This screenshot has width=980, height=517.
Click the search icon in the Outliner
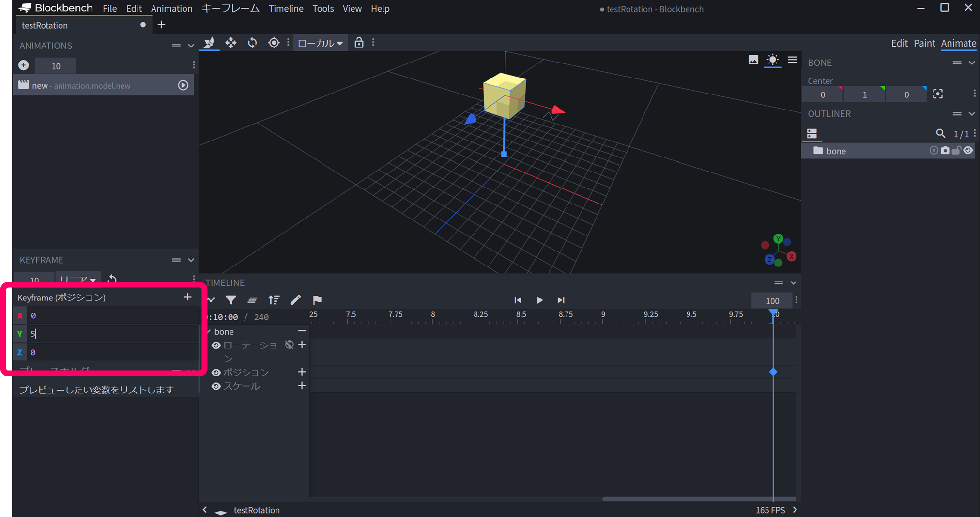point(941,133)
